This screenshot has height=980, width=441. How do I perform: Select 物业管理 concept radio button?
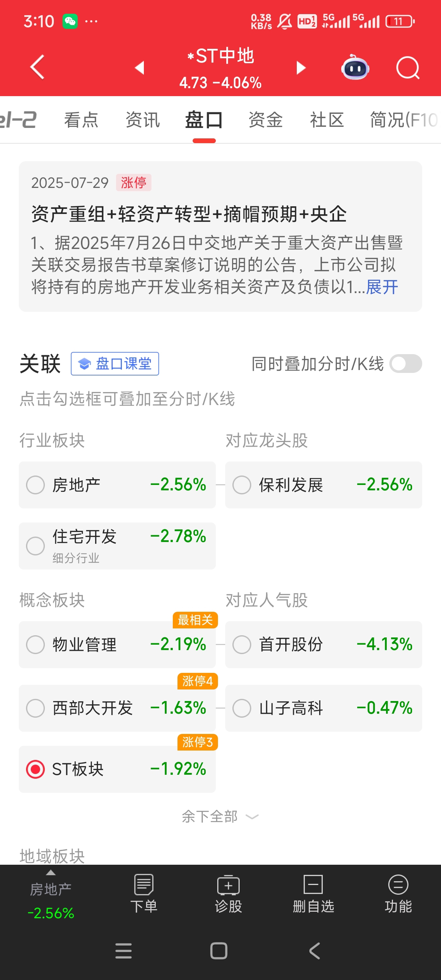[x=35, y=645]
